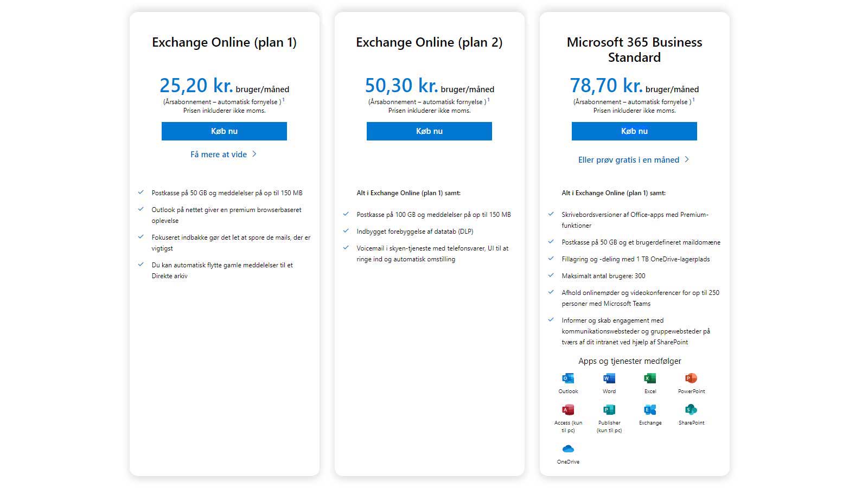868x488 pixels.
Task: Click the Word app icon
Action: point(609,378)
